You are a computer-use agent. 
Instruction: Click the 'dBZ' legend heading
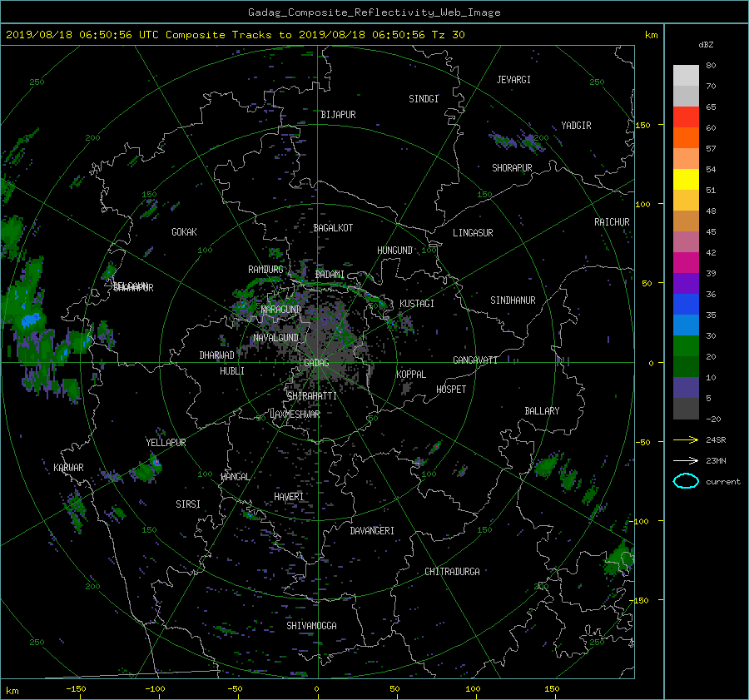coord(706,44)
